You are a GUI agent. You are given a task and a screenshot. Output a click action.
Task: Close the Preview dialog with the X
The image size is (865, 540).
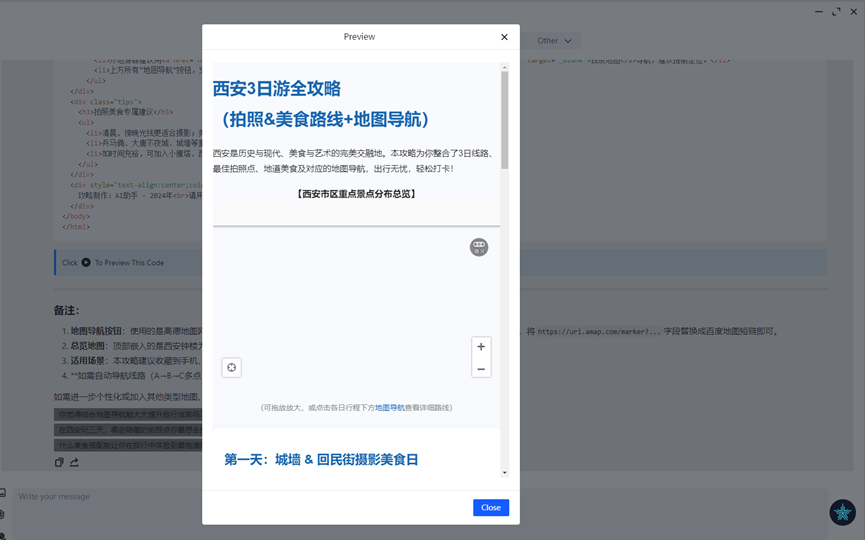(504, 37)
